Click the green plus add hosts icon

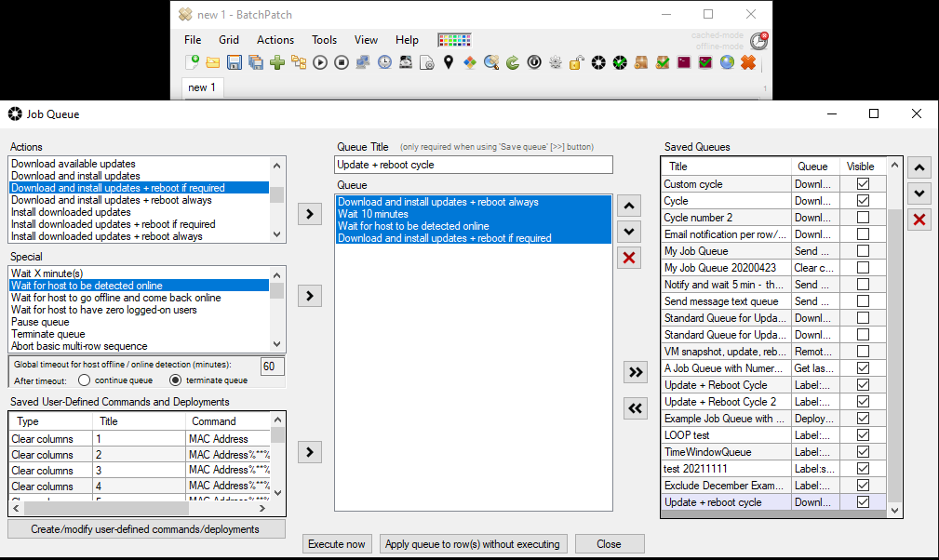click(x=277, y=62)
